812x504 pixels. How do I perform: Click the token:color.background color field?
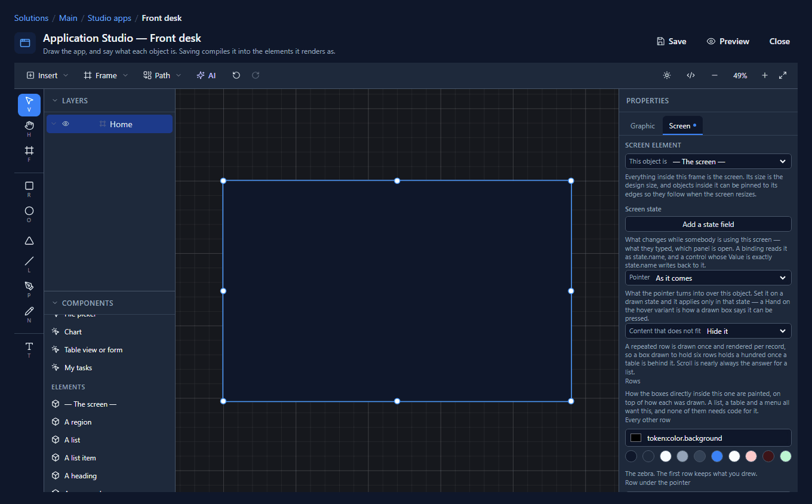[708, 438]
